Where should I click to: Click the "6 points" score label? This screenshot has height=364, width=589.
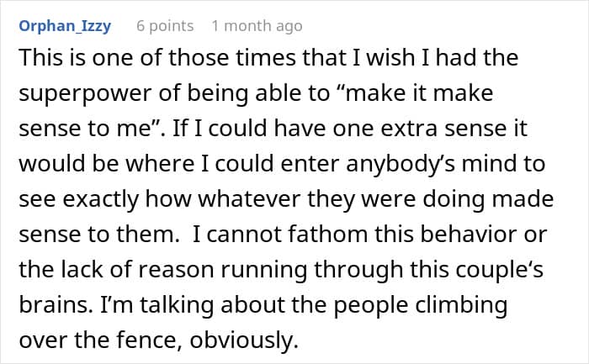pos(166,26)
